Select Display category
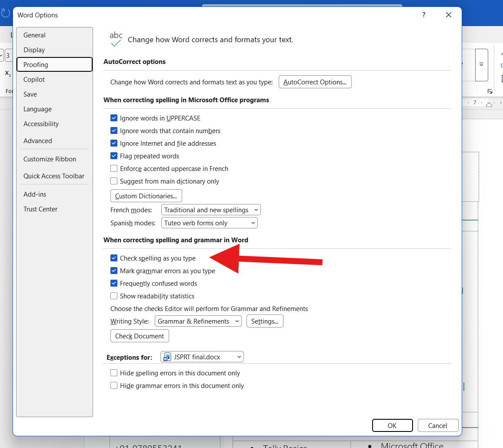This screenshot has width=503, height=448. pos(54,50)
